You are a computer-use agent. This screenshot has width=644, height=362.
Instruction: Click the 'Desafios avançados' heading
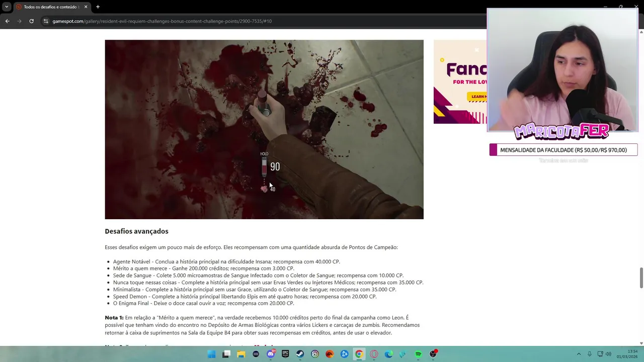point(136,231)
